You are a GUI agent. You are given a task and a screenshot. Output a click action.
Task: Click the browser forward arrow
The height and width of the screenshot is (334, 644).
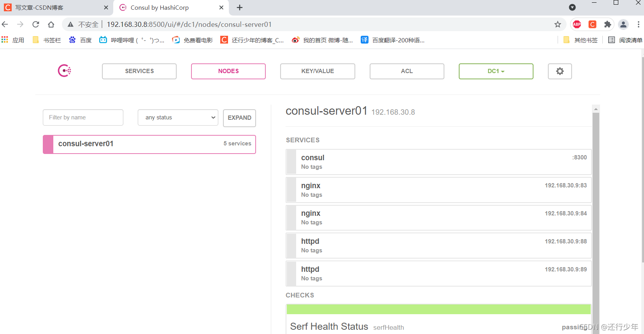20,24
